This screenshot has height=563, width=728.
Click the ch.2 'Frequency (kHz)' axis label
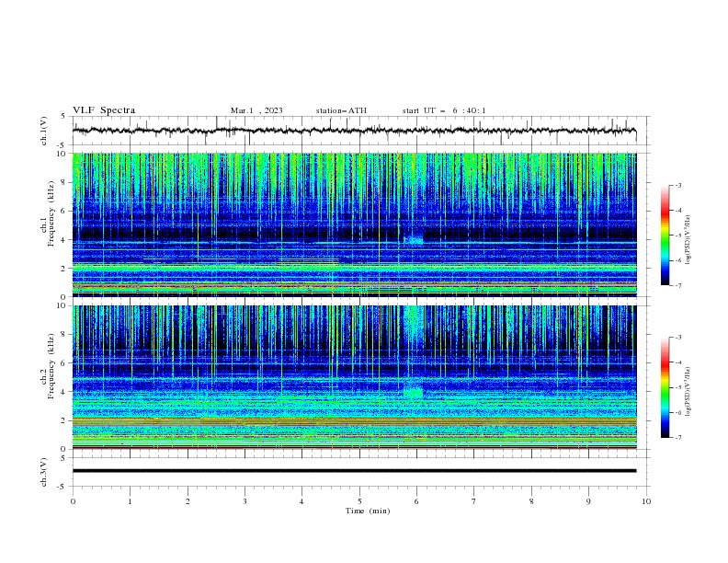click(x=51, y=366)
